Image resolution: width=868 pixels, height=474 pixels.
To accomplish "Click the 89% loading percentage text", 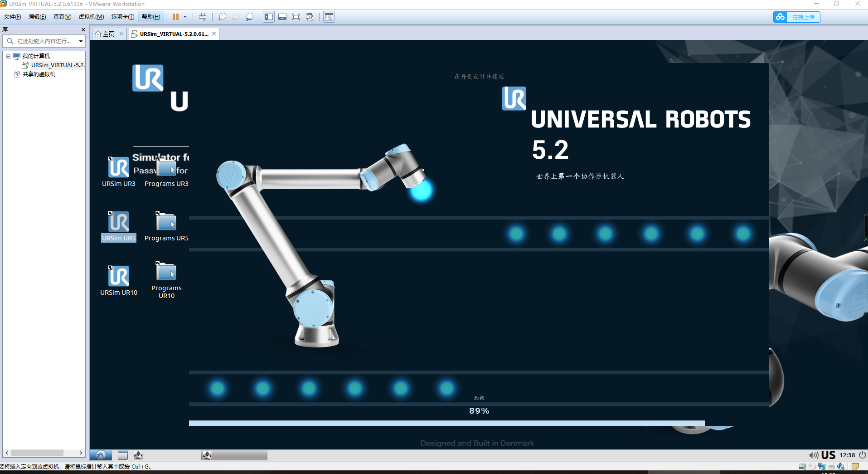I will point(479,411).
